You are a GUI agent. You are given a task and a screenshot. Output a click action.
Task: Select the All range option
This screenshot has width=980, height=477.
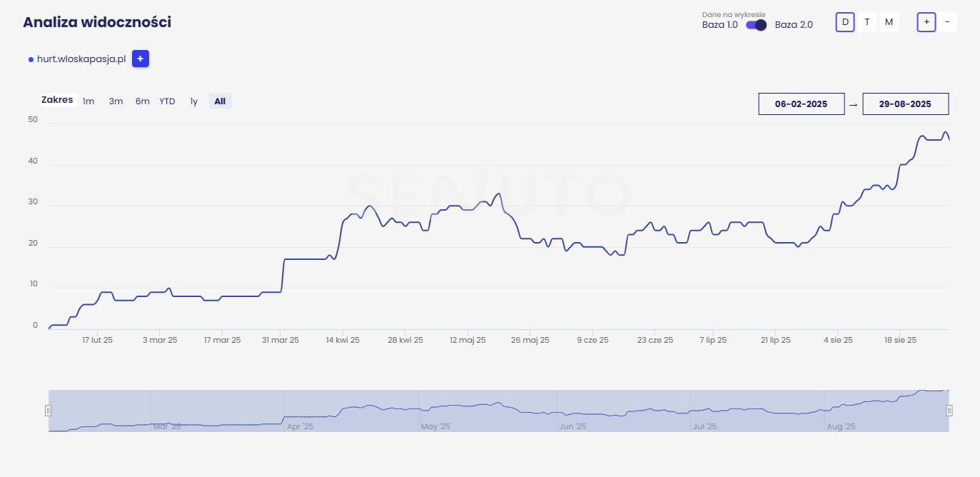[220, 101]
